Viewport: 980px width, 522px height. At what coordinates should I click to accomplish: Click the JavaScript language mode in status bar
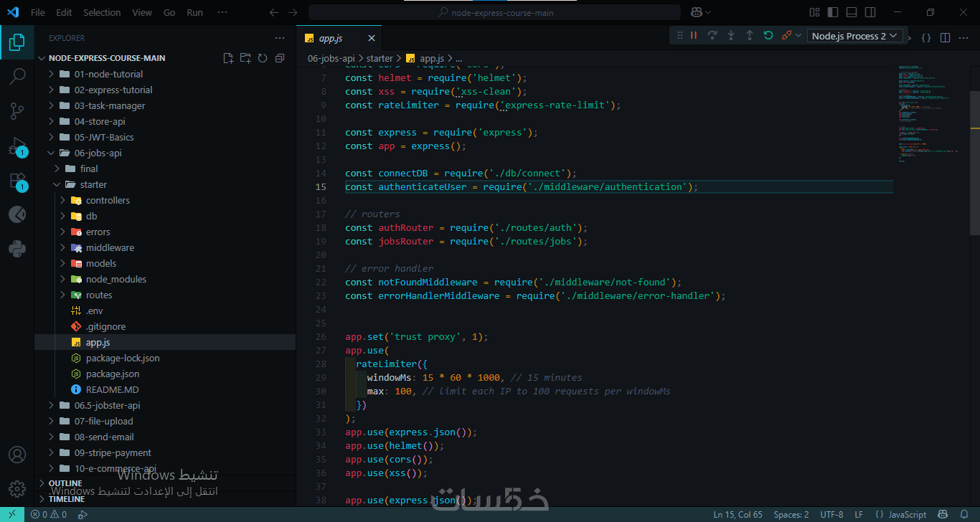(907, 514)
